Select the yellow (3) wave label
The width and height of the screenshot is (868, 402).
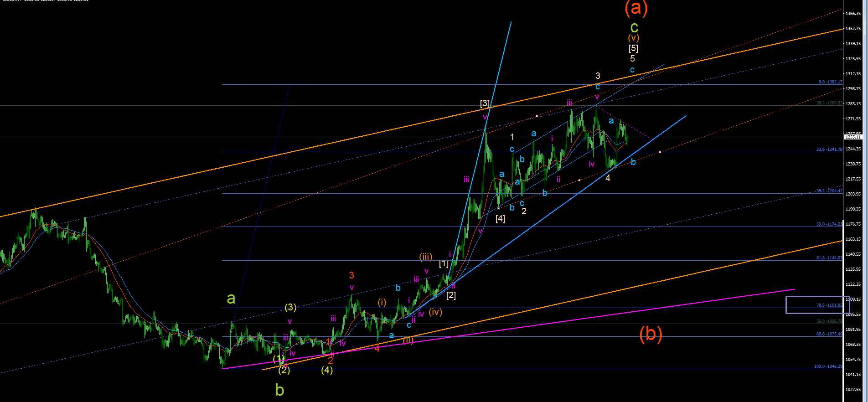290,308
